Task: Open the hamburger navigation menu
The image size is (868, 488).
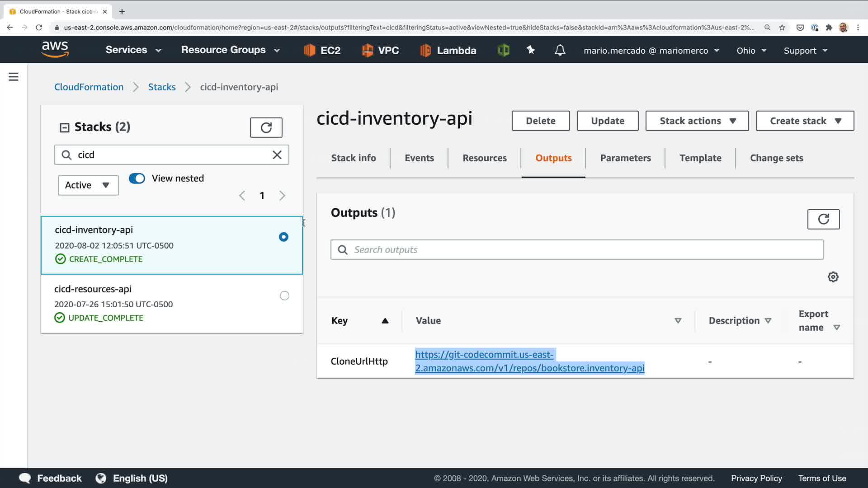Action: [x=14, y=77]
